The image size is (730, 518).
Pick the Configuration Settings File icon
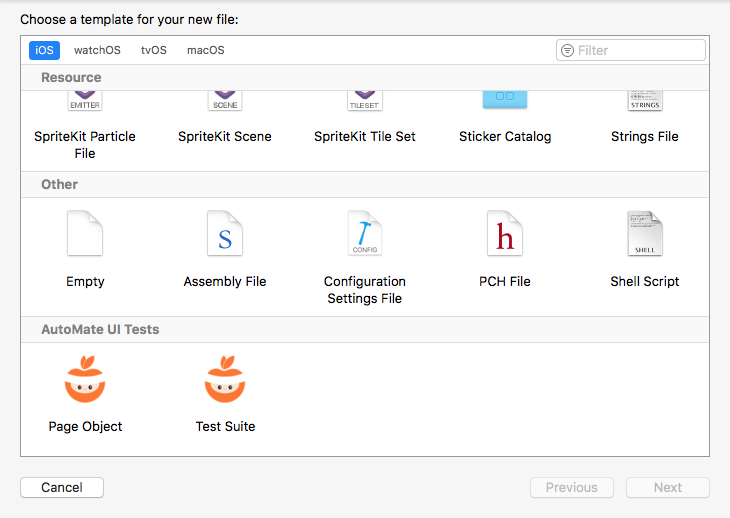[x=365, y=233]
